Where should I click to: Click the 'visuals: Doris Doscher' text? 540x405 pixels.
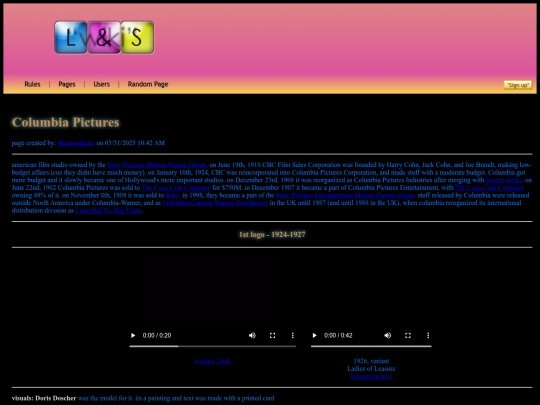tap(44, 398)
